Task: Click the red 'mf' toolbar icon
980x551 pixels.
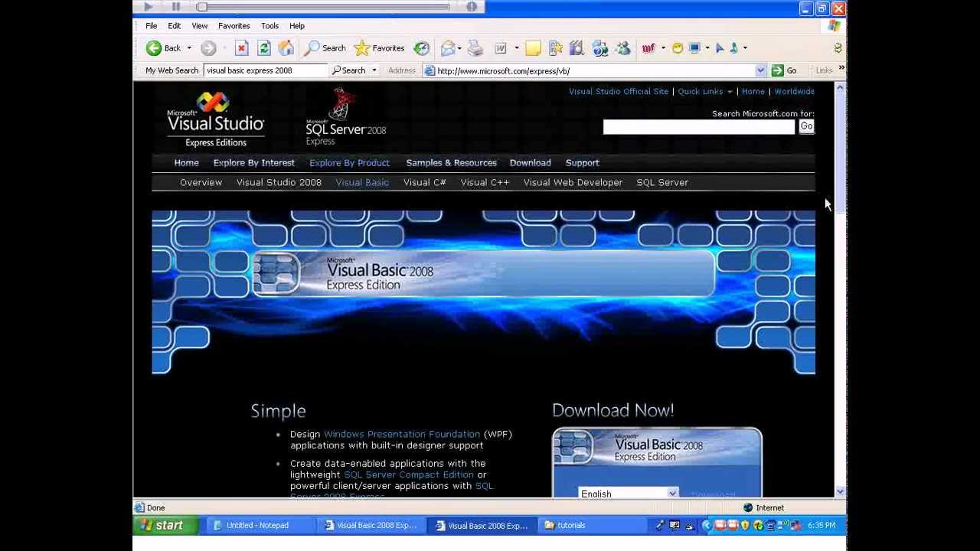Action: click(x=648, y=48)
